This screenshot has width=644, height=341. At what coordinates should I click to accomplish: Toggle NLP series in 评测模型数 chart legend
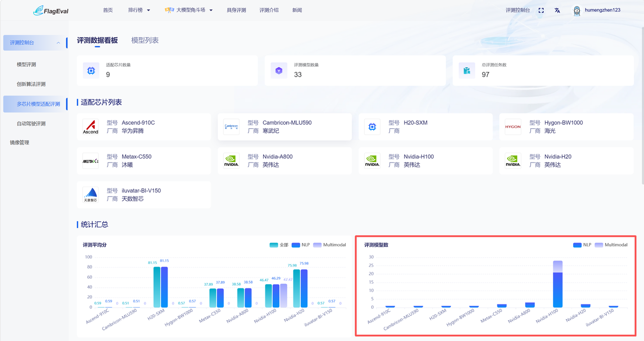click(582, 245)
